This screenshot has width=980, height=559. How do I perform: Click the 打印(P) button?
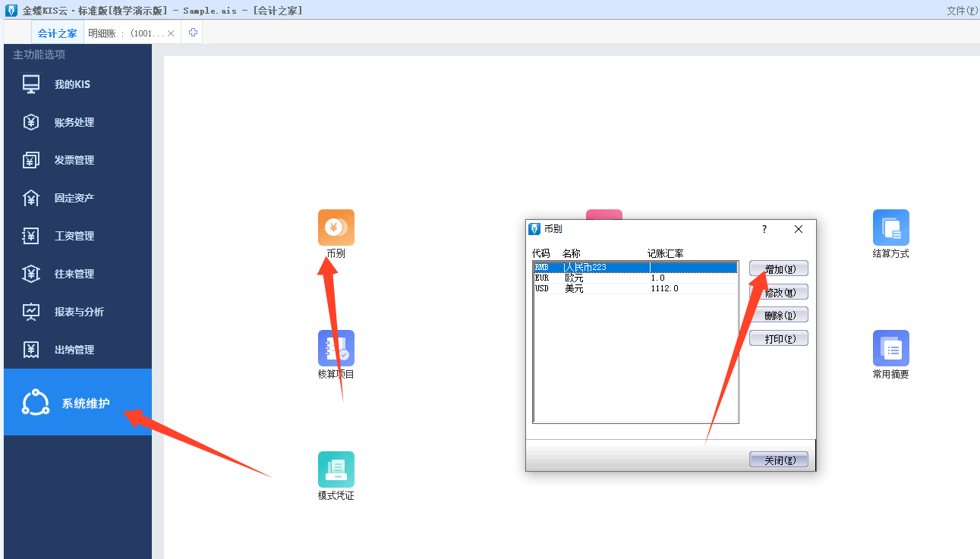coord(779,338)
